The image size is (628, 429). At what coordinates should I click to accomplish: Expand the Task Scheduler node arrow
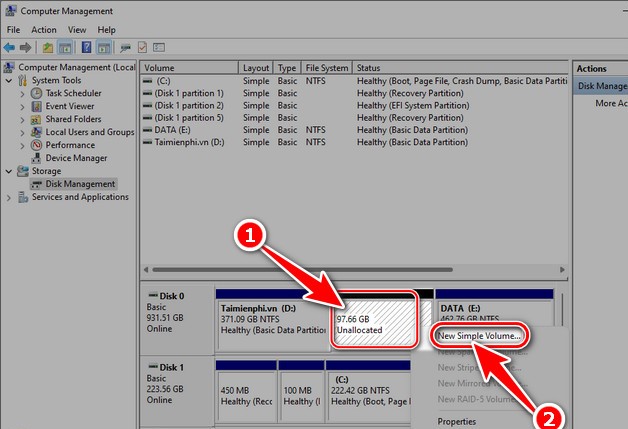coord(22,93)
